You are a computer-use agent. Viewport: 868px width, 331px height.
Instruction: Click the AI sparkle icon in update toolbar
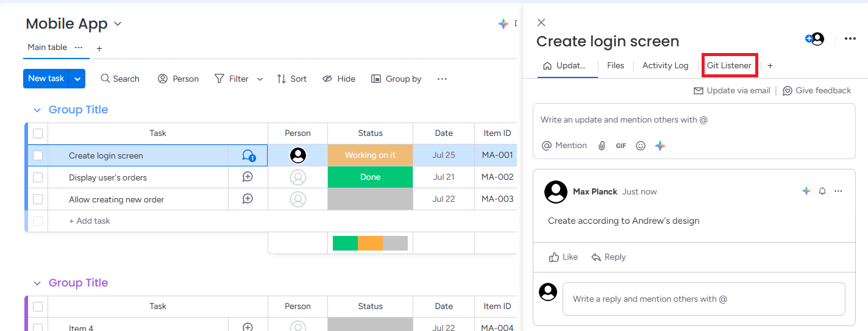(660, 146)
